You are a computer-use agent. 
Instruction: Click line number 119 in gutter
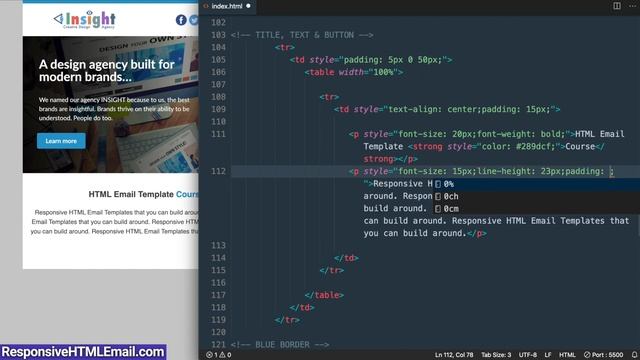pos(218,320)
